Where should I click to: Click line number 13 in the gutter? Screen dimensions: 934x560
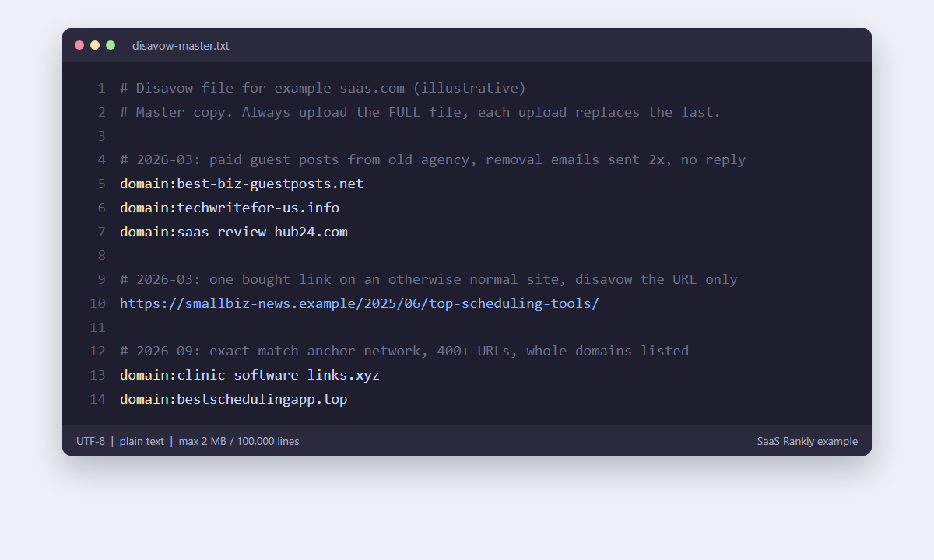(x=97, y=375)
